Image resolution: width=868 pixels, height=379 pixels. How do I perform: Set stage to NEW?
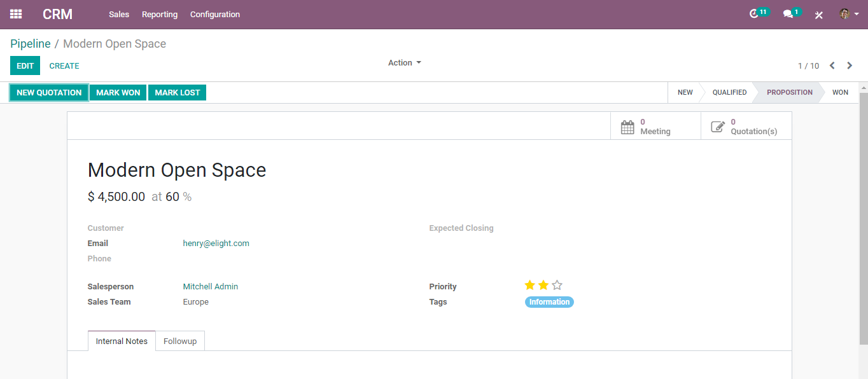(x=685, y=92)
